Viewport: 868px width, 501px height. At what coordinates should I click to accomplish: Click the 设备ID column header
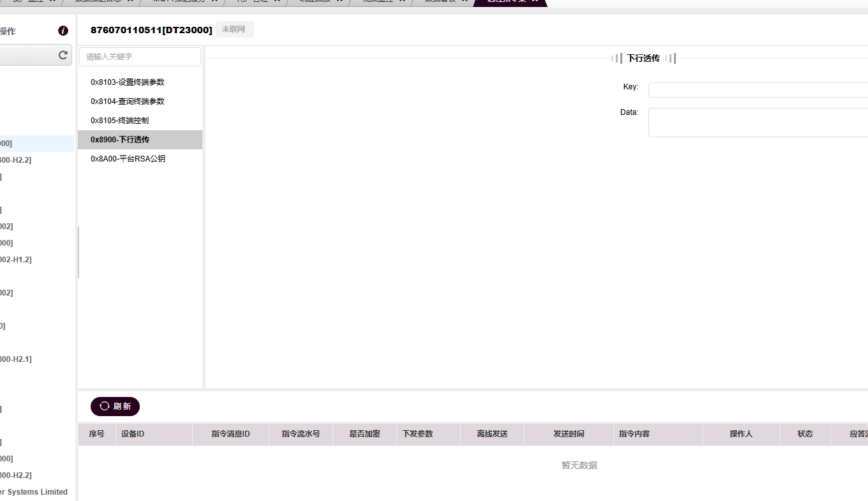[133, 434]
